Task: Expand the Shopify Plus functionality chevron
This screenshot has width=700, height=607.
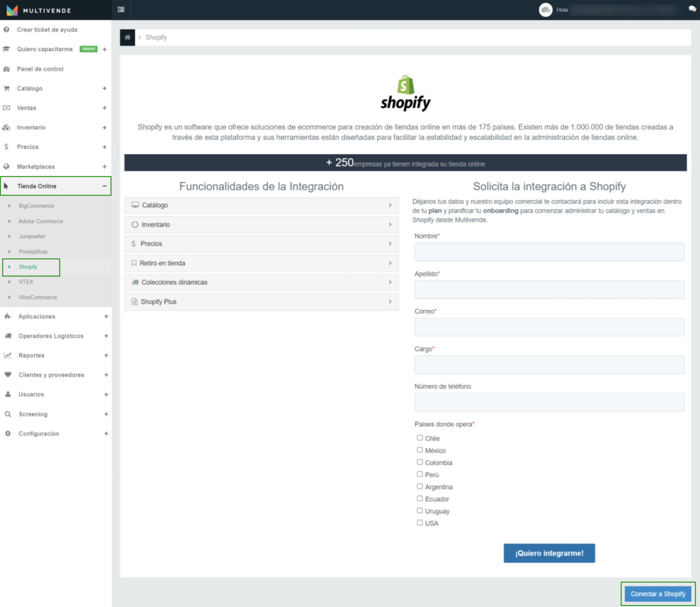Action: click(x=390, y=302)
